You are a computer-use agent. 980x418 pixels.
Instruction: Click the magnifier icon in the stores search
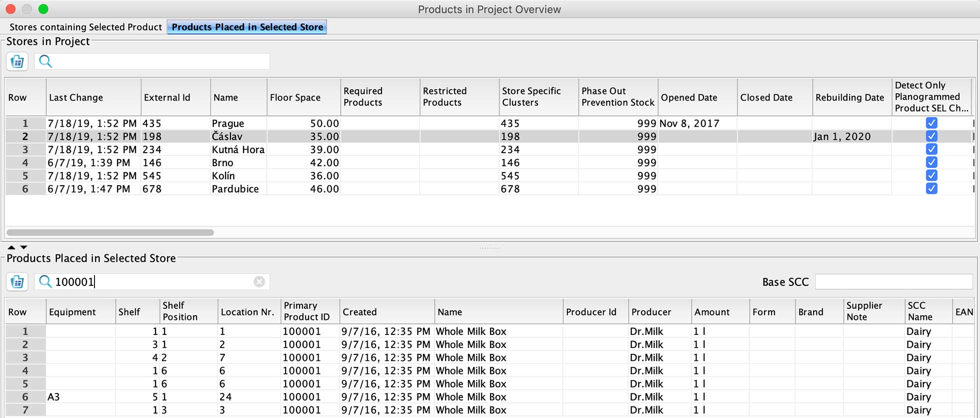coord(45,62)
